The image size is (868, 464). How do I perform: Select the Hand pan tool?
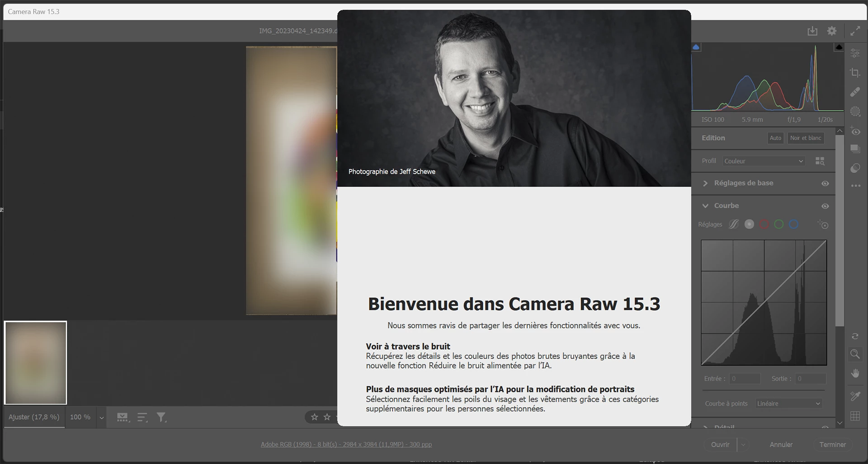(x=855, y=373)
